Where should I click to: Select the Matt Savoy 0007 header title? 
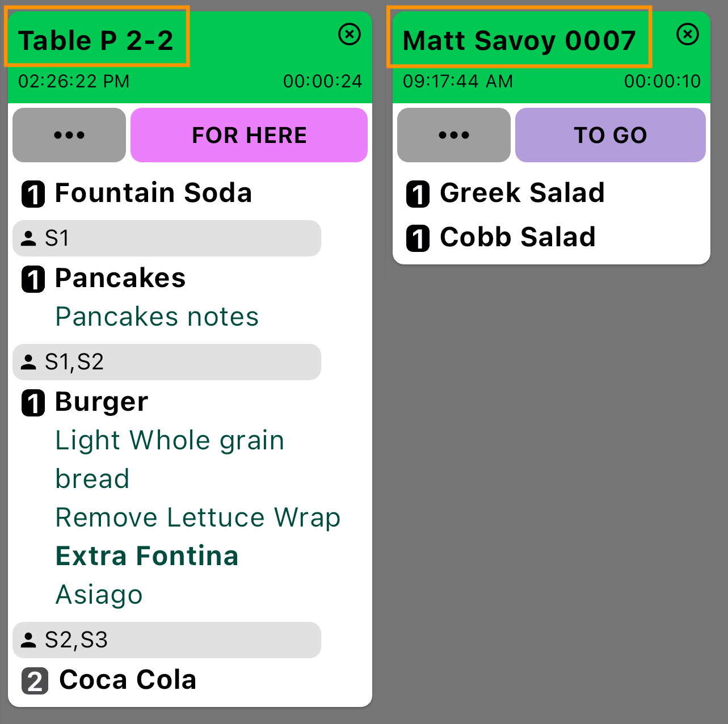[x=519, y=40]
